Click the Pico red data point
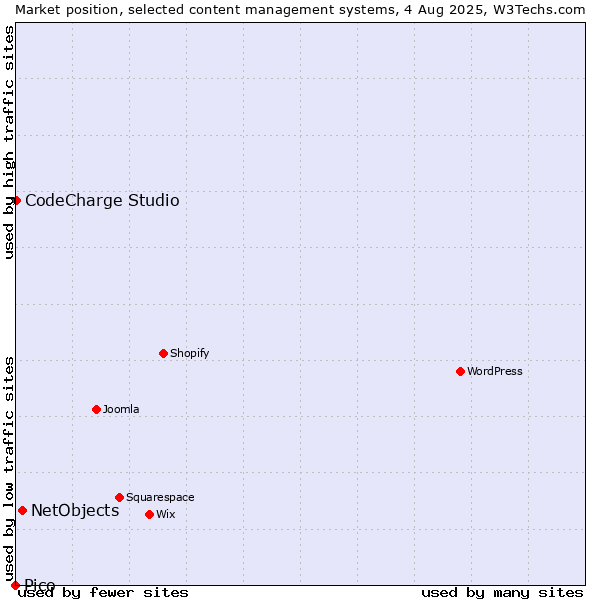This screenshot has height=600, width=600. [15, 585]
